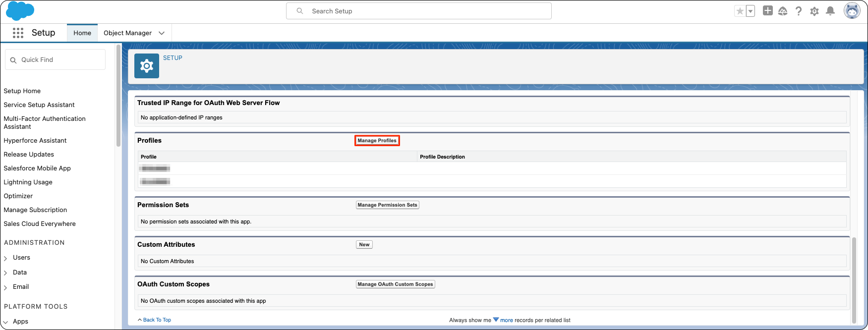
Task: Open Release Updates
Action: click(29, 155)
